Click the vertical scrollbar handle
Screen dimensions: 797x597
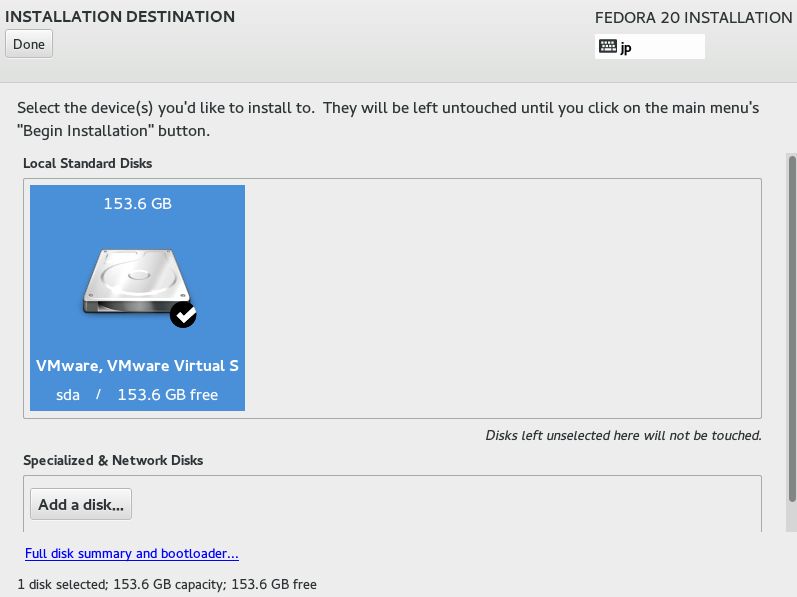tap(792, 329)
